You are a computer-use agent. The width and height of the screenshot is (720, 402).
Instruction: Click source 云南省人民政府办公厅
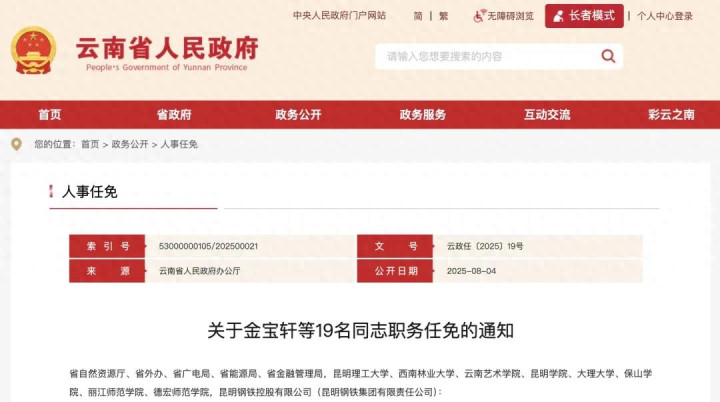point(200,271)
